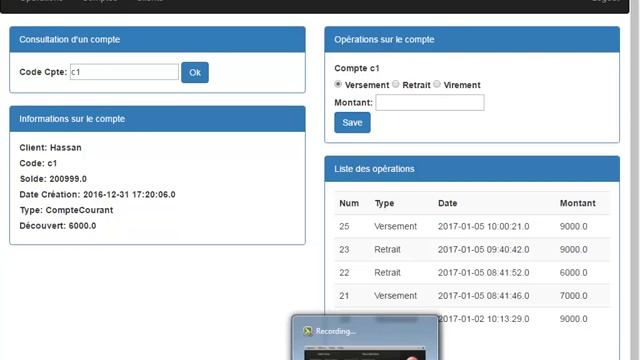
Task: Click the Ok button
Action: [195, 72]
